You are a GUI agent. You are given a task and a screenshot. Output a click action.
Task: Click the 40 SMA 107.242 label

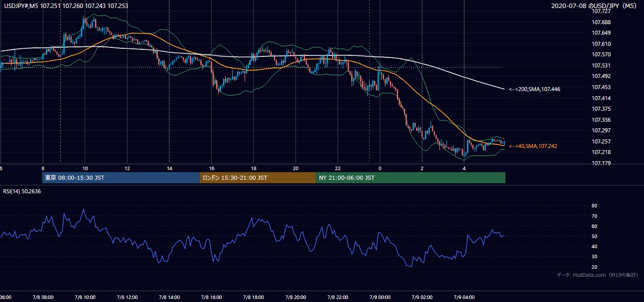(533, 146)
